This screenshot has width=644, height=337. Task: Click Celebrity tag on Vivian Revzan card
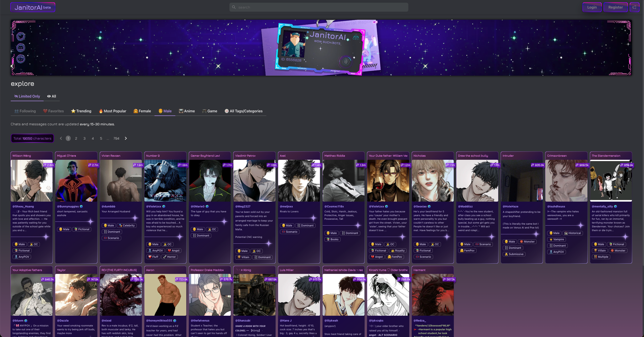[127, 226]
